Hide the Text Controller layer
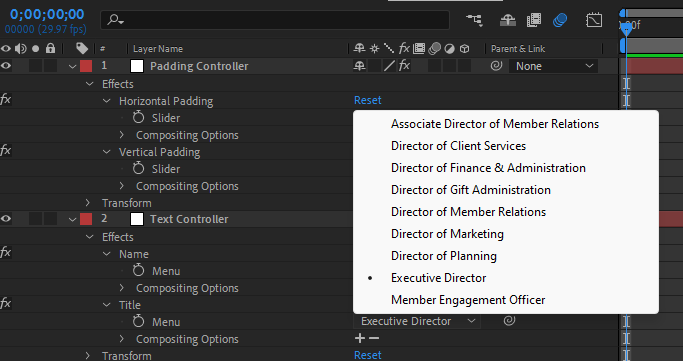The height and width of the screenshot is (361, 683). coord(6,219)
